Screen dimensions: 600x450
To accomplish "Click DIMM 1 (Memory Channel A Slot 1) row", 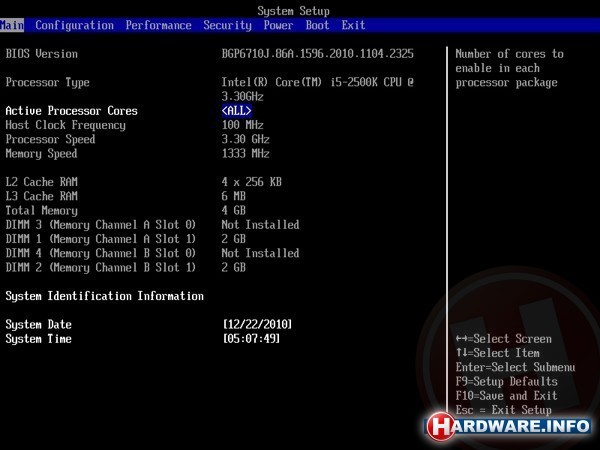I will pyautogui.click(x=126, y=239).
